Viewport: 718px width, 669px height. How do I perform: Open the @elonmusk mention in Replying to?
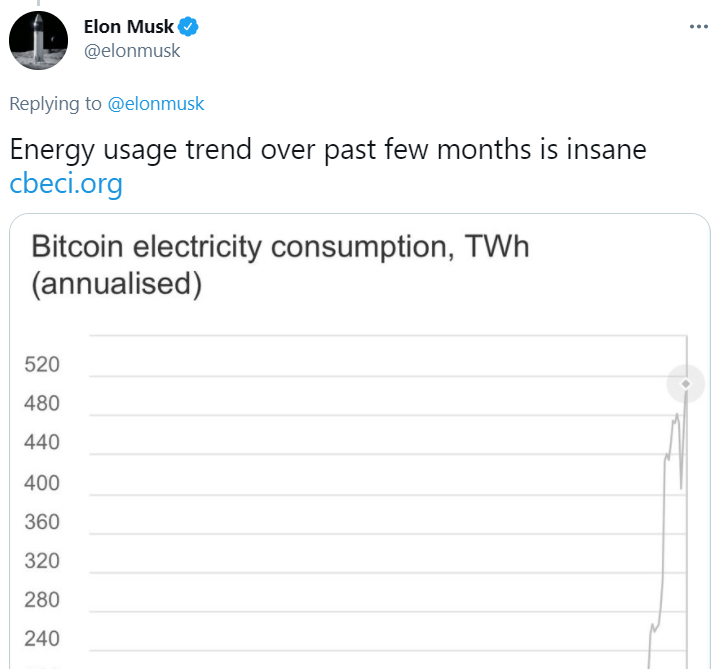click(156, 103)
